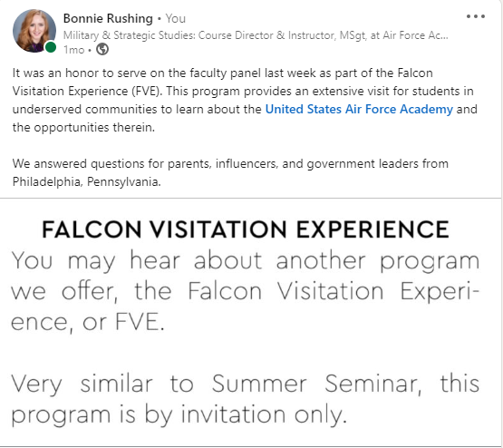The image size is (503, 448).
Task: Click the globe public visibility icon
Action: pyautogui.click(x=102, y=49)
